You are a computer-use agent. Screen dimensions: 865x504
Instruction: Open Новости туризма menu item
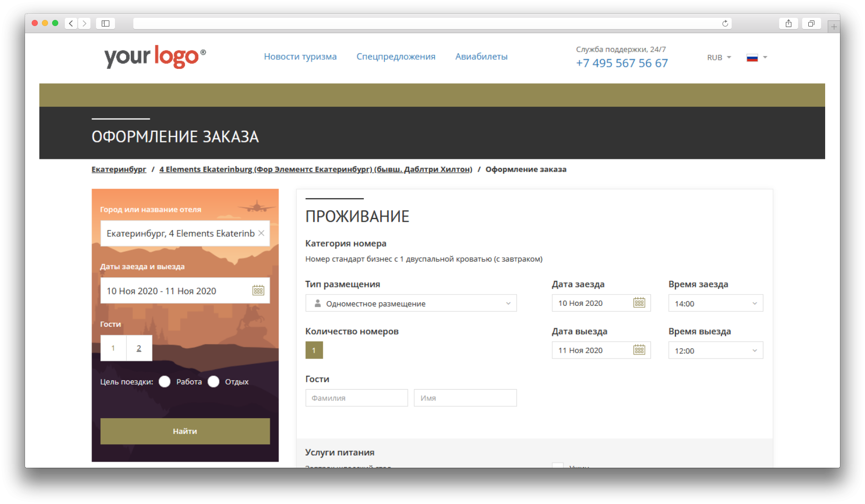[300, 57]
